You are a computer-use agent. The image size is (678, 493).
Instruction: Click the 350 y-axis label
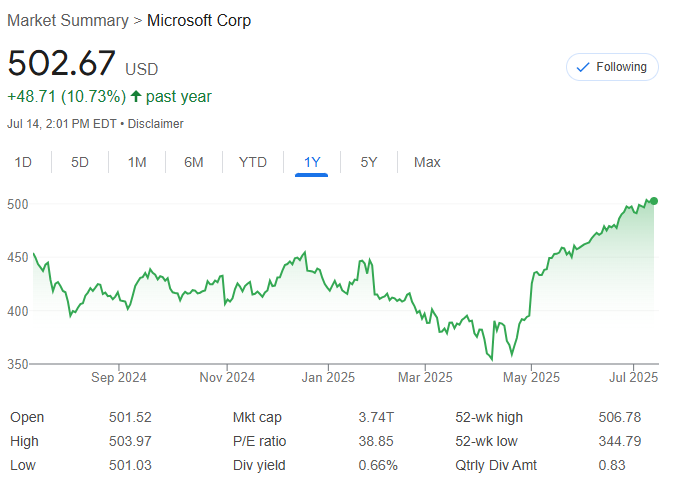[x=18, y=364]
